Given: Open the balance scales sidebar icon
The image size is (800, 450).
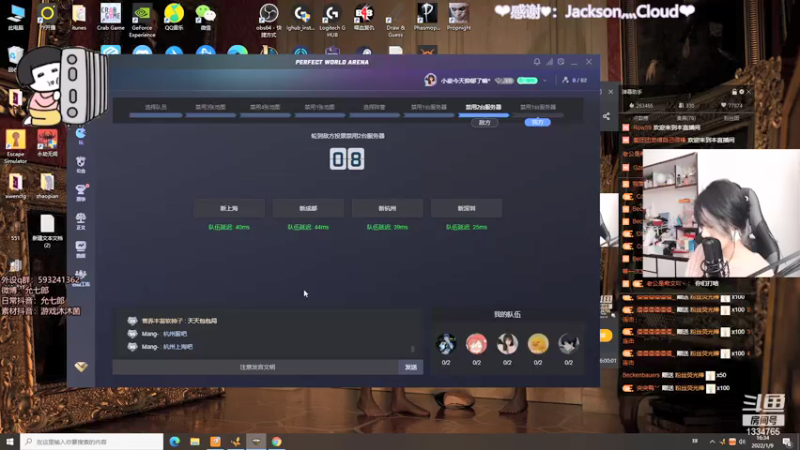Looking at the screenshot, I should [81, 220].
